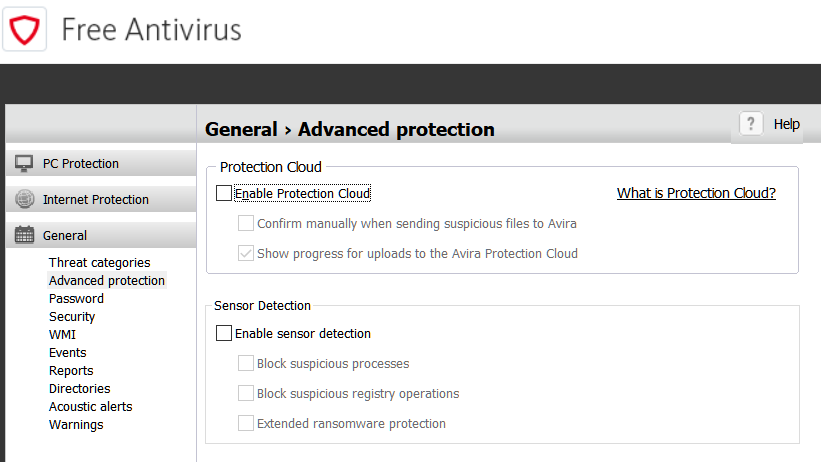Image resolution: width=821 pixels, height=462 pixels.
Task: Select the WMI settings entry
Action: tap(62, 335)
